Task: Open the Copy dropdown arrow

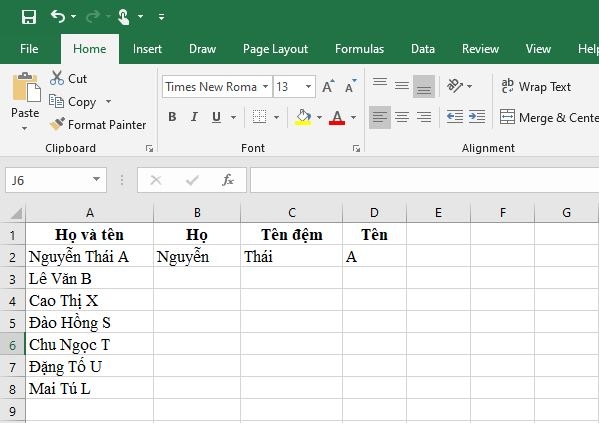Action: coord(108,101)
